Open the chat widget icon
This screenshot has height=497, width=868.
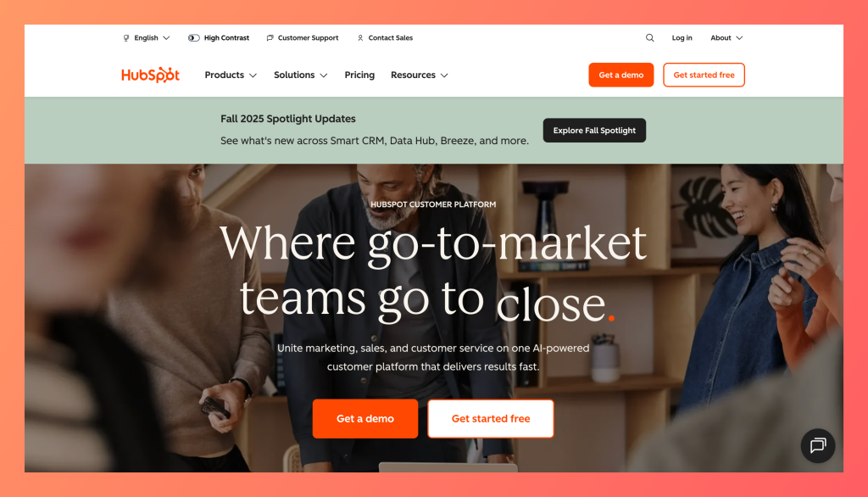coord(818,445)
